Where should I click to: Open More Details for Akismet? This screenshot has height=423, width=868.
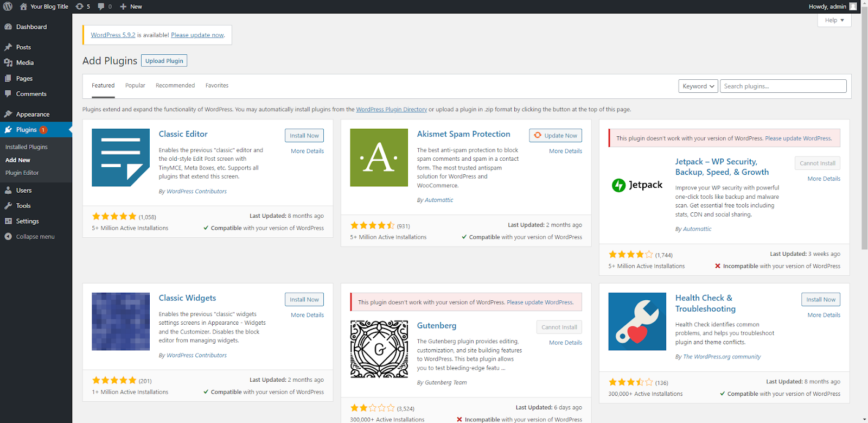pos(565,151)
